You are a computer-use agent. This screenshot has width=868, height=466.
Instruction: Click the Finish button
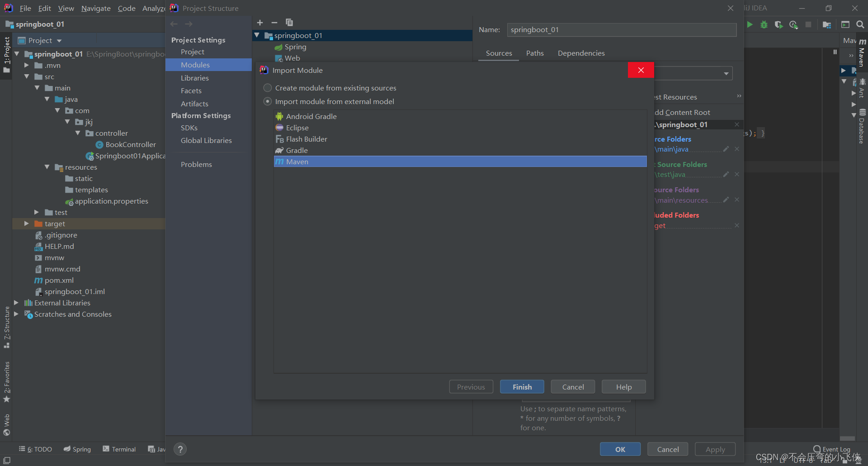(x=522, y=387)
